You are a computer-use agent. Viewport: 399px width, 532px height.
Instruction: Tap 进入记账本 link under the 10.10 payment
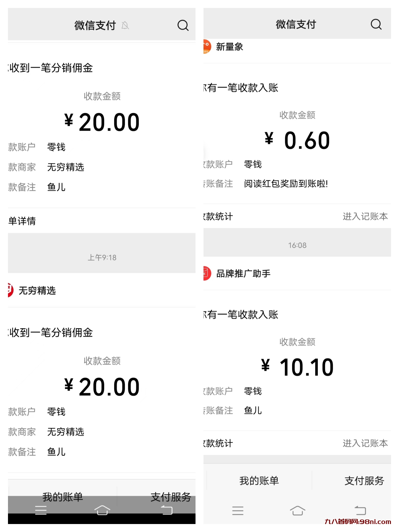(365, 443)
